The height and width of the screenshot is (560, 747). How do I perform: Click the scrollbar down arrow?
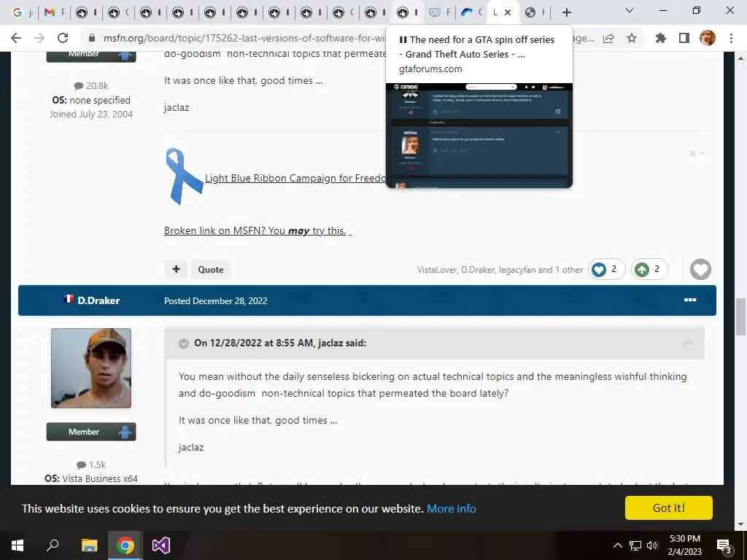pyautogui.click(x=741, y=524)
